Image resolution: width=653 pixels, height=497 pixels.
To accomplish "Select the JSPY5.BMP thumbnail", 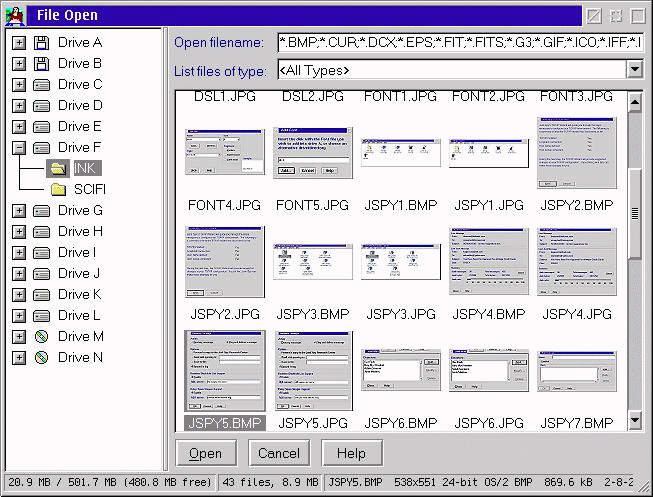I will coord(225,372).
